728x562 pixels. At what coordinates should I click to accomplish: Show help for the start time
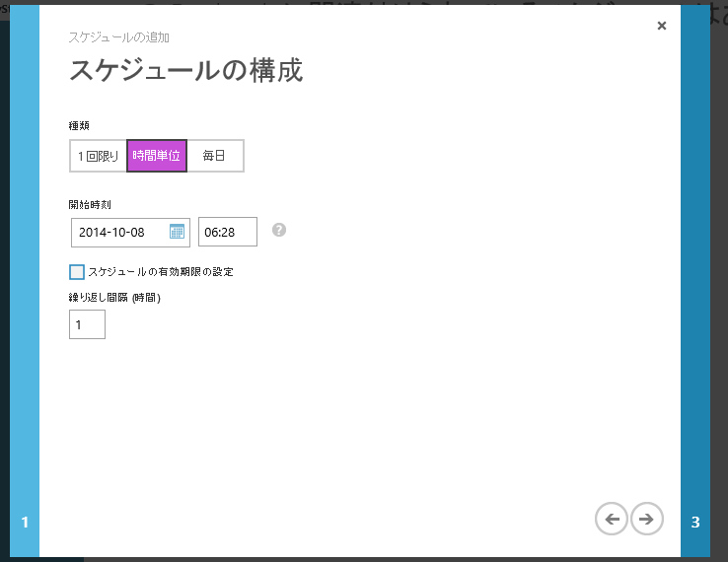[279, 230]
